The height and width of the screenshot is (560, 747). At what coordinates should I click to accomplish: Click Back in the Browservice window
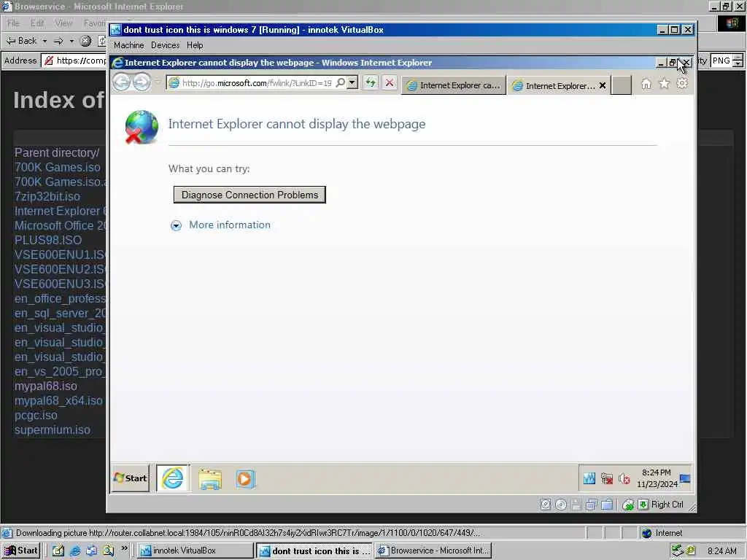[21, 41]
